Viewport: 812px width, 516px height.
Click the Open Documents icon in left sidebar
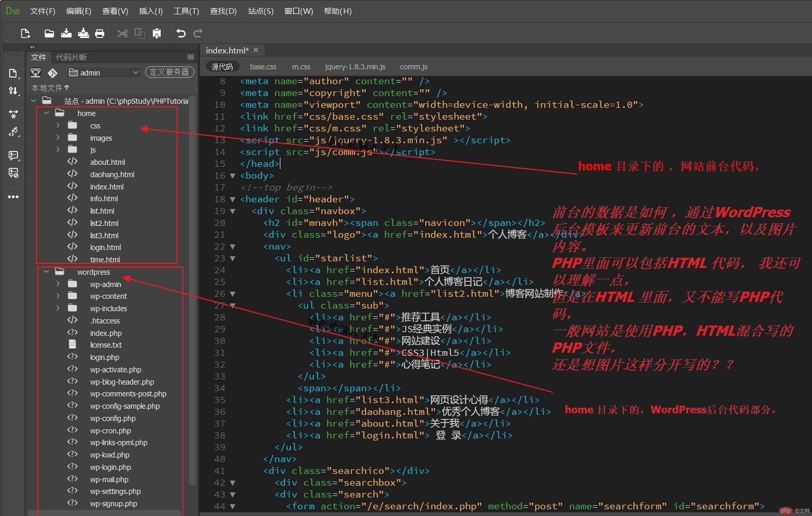point(13,73)
